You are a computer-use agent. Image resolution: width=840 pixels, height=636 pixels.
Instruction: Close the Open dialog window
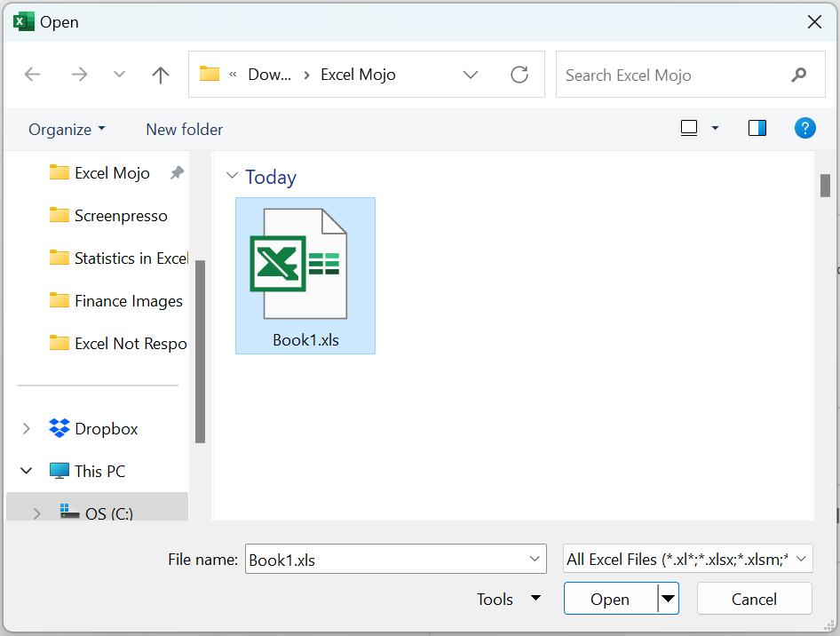click(814, 22)
